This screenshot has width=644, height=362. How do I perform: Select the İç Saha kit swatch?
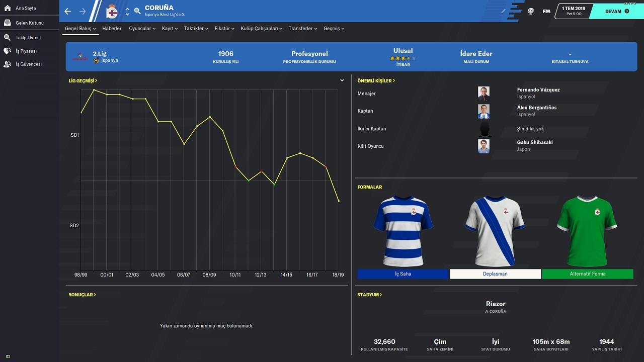tap(403, 274)
